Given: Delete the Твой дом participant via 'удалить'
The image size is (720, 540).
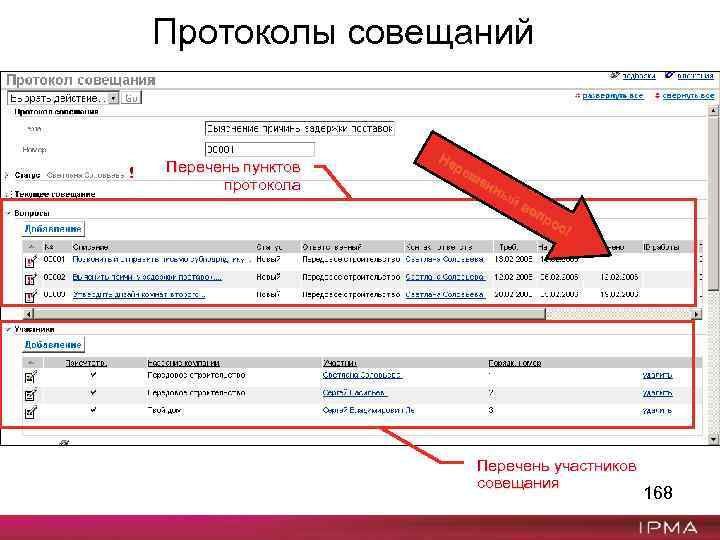Looking at the screenshot, I should (x=657, y=411).
